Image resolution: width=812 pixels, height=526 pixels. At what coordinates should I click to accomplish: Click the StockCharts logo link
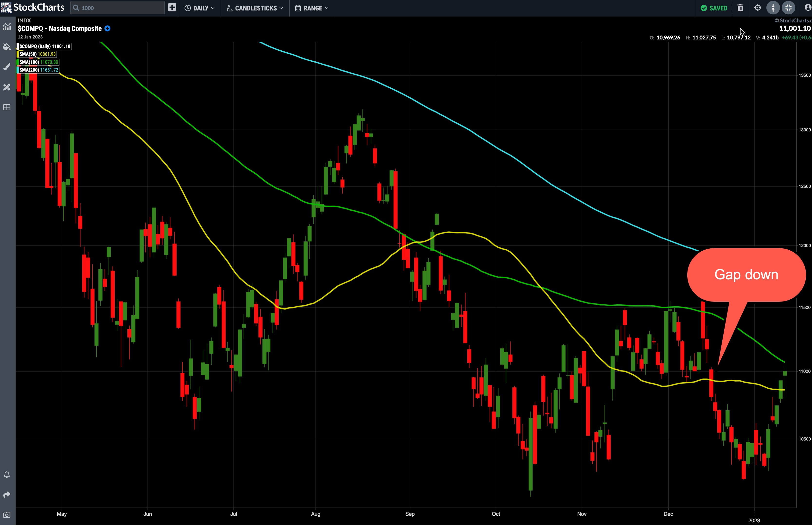tap(33, 8)
